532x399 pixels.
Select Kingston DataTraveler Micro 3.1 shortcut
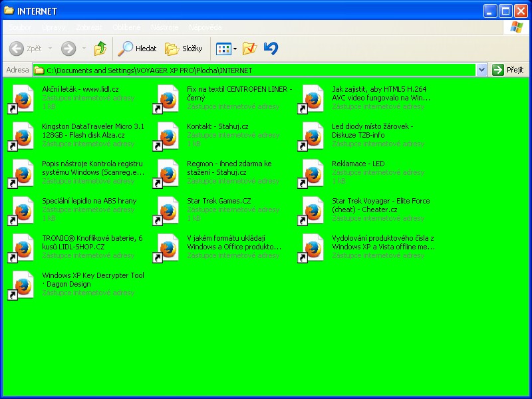(x=92, y=126)
